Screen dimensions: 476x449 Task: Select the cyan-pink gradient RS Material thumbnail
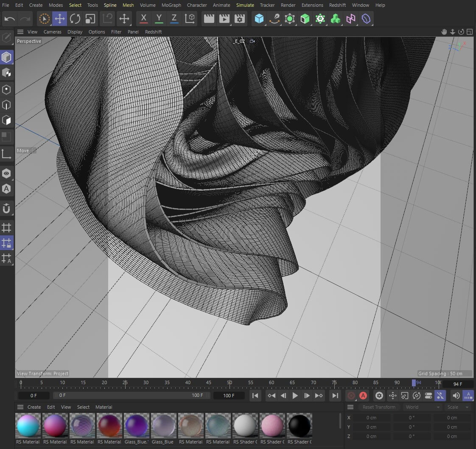(x=28, y=426)
